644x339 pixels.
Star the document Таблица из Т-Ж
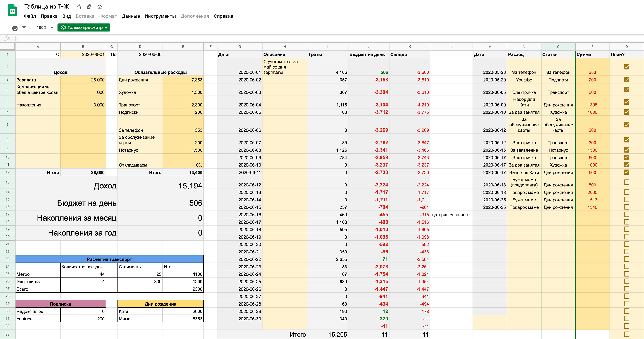click(79, 7)
